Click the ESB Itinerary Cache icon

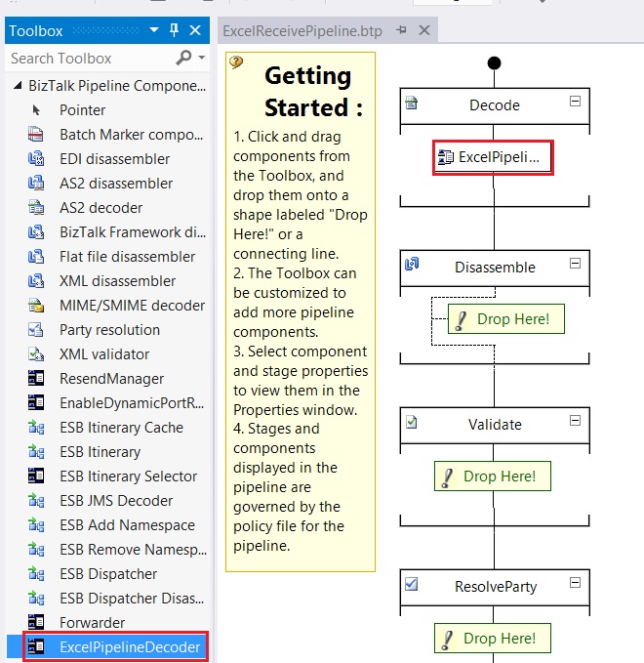click(36, 428)
